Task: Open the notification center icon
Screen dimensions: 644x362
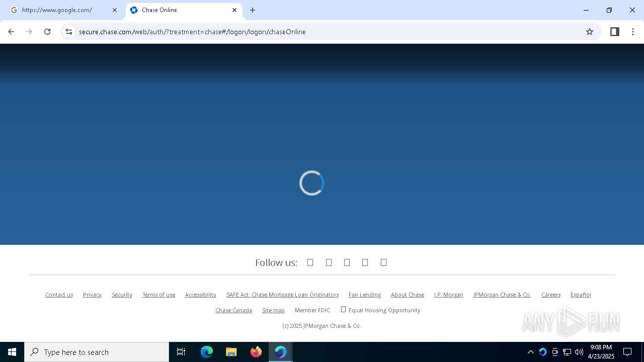Action: coord(627,352)
